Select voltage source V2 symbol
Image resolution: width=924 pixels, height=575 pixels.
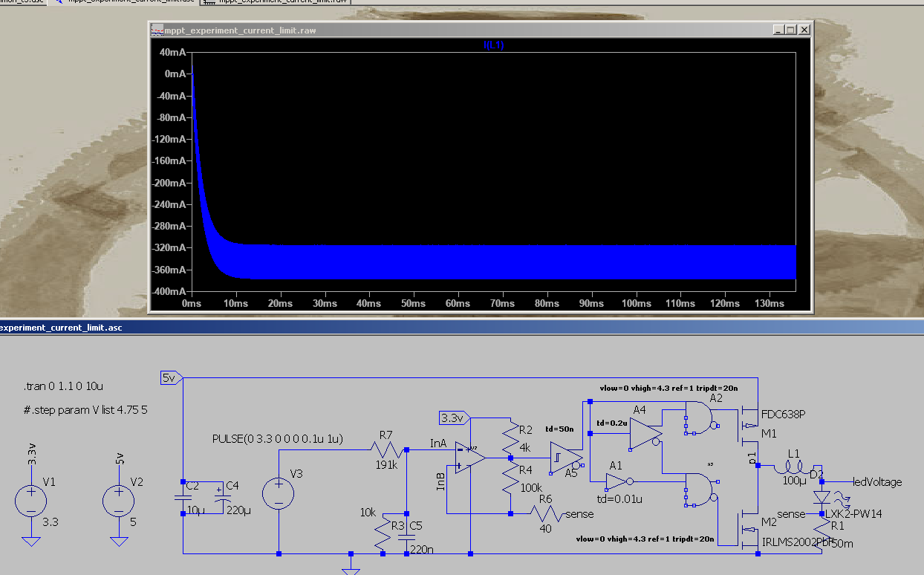click(x=118, y=501)
